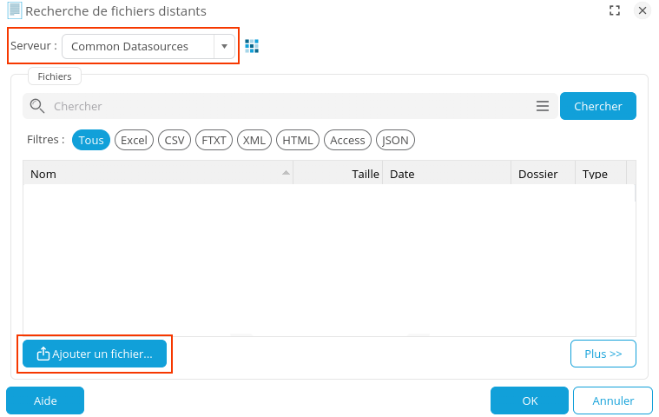Close the Recherche de fichiers distants dialog
The height and width of the screenshot is (417, 659).
click(x=642, y=11)
